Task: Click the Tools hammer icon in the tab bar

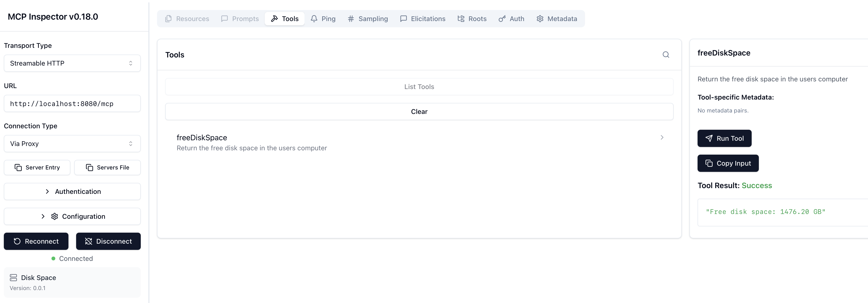Action: coord(274,19)
